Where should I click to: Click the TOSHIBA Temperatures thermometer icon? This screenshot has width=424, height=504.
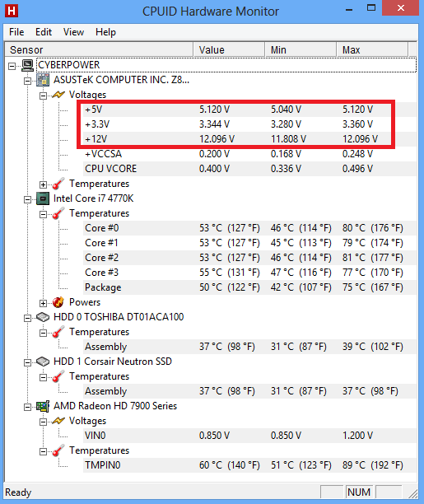pos(58,332)
